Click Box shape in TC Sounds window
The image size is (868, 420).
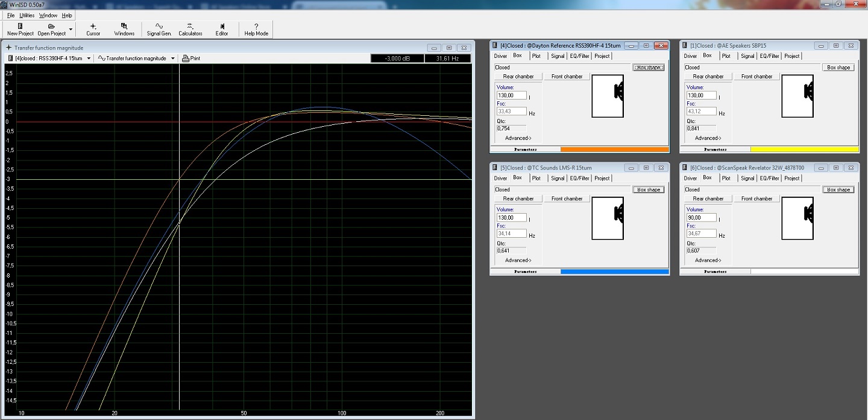pos(649,189)
